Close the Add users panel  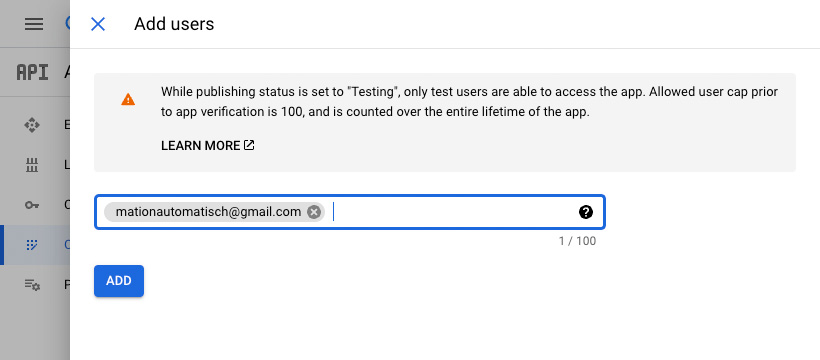[x=98, y=24]
